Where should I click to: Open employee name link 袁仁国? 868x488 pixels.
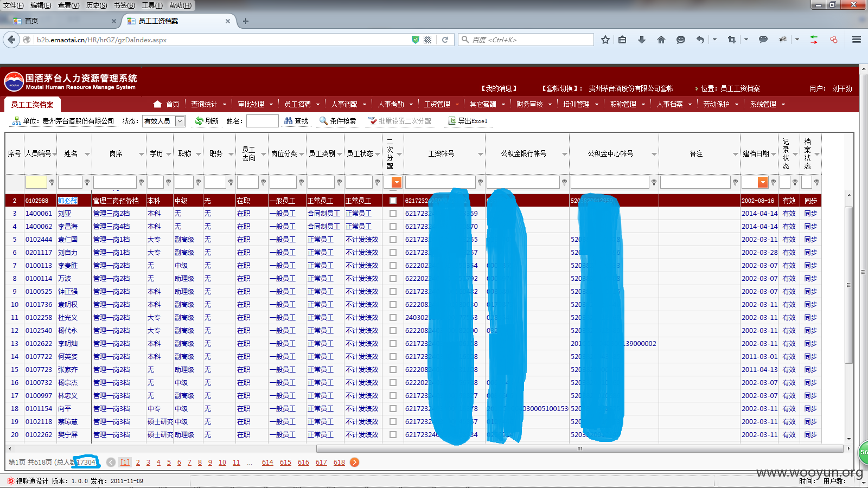click(x=68, y=240)
